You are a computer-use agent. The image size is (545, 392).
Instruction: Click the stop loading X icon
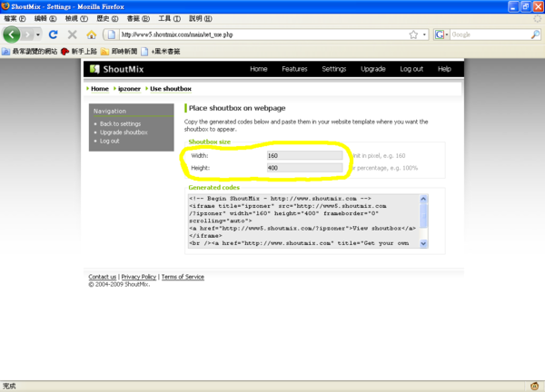pyautogui.click(x=73, y=34)
